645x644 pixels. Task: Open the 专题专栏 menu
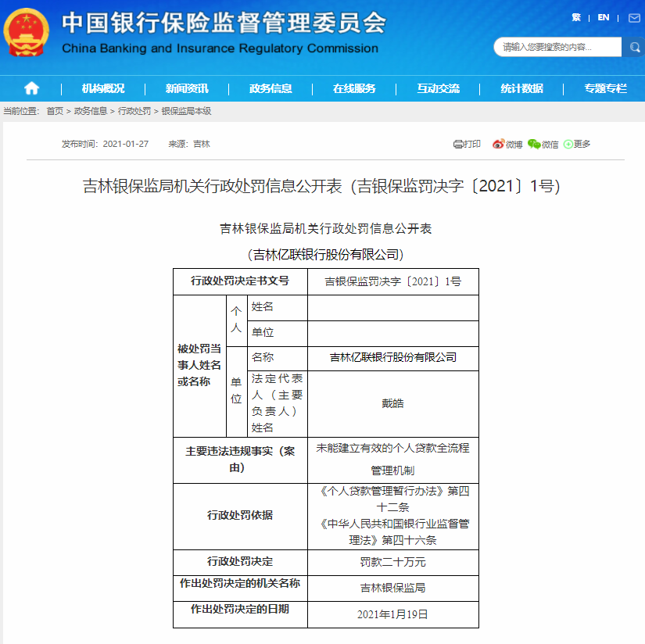point(605,88)
